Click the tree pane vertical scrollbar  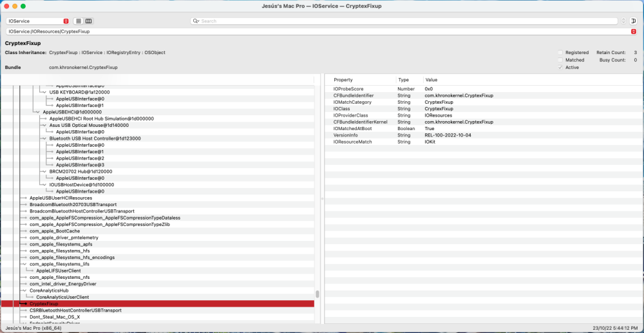[317, 294]
